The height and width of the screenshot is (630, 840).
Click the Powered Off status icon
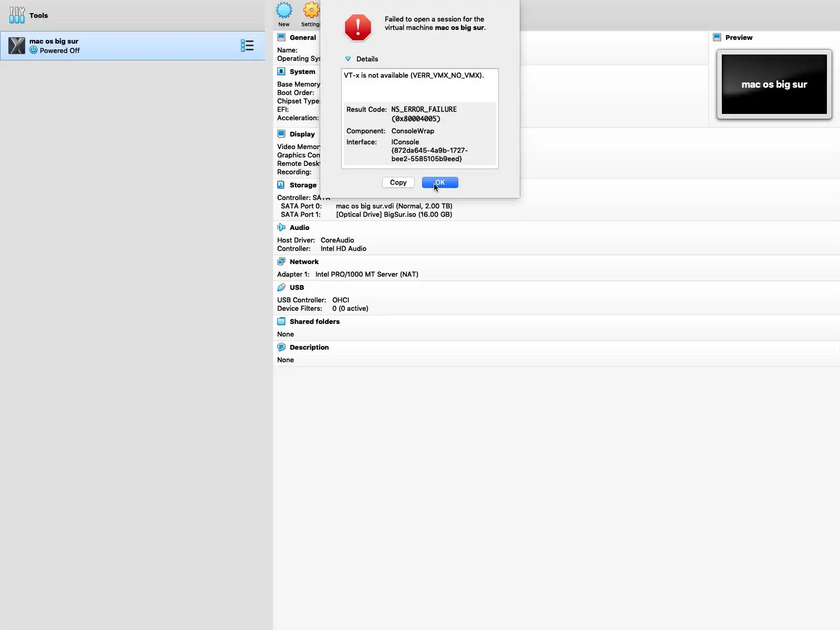[34, 50]
